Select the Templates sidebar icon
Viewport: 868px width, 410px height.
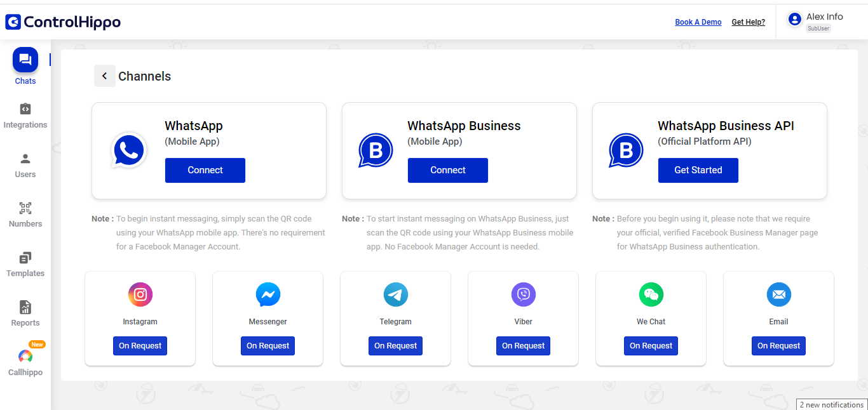pos(25,258)
